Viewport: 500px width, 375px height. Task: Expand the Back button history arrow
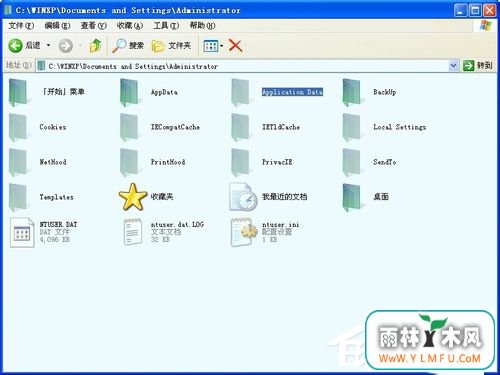click(49, 45)
